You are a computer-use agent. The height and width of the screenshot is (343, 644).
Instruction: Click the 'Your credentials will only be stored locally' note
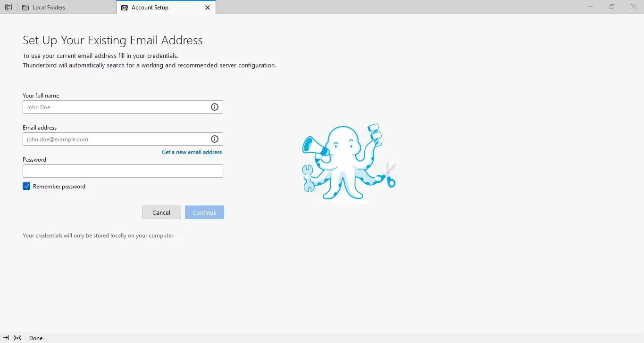[x=99, y=236]
